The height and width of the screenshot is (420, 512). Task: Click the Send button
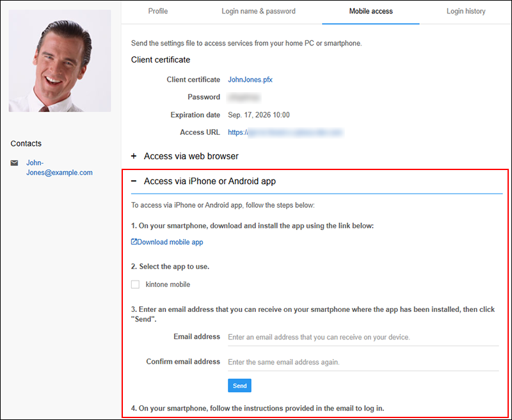pyautogui.click(x=239, y=385)
